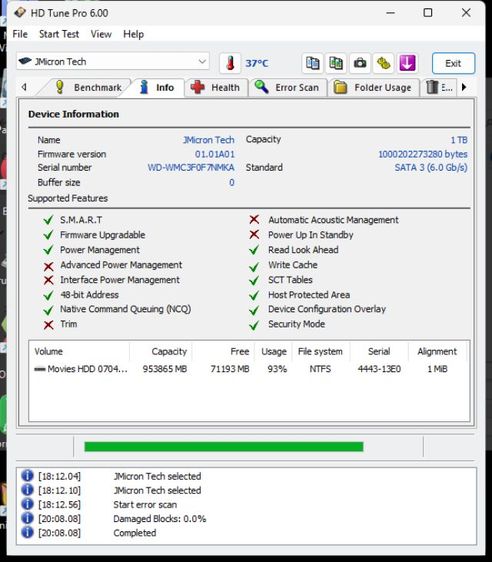Open the Start Test menu
Viewport: 492px width, 562px height.
(x=59, y=34)
